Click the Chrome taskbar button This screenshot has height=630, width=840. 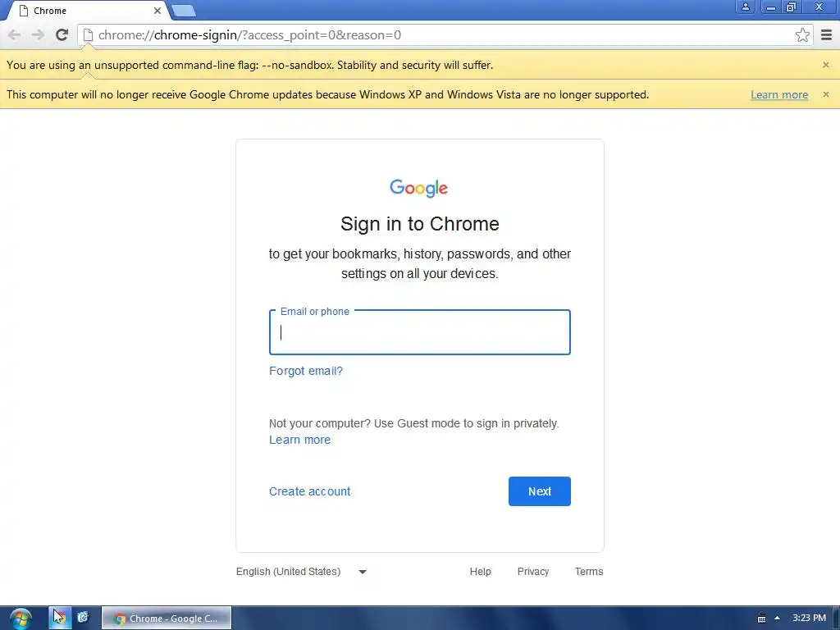167,619
